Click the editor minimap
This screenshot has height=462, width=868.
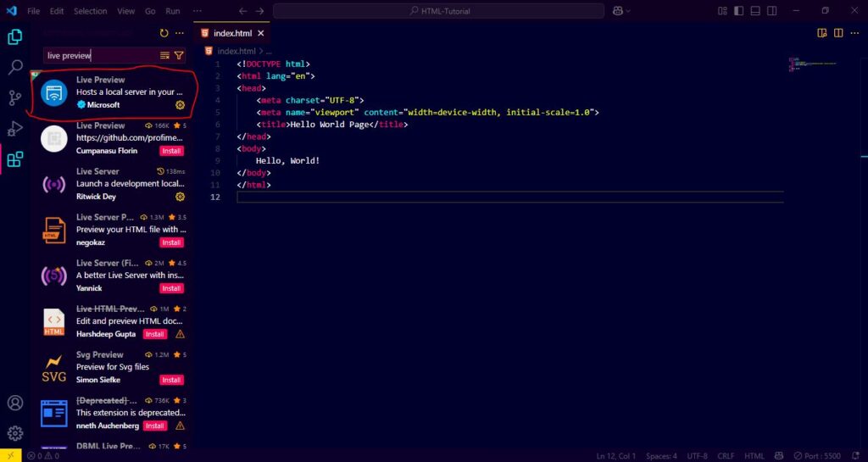[x=815, y=64]
